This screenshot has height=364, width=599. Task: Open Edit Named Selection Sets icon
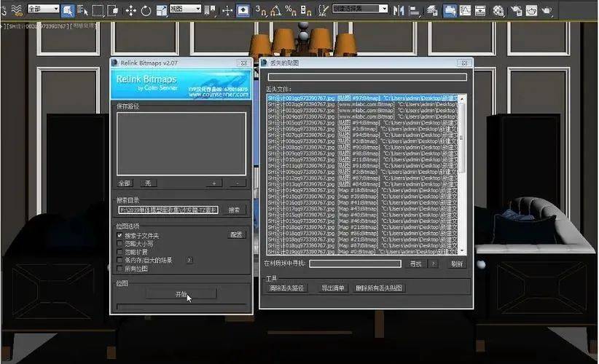coord(324,10)
